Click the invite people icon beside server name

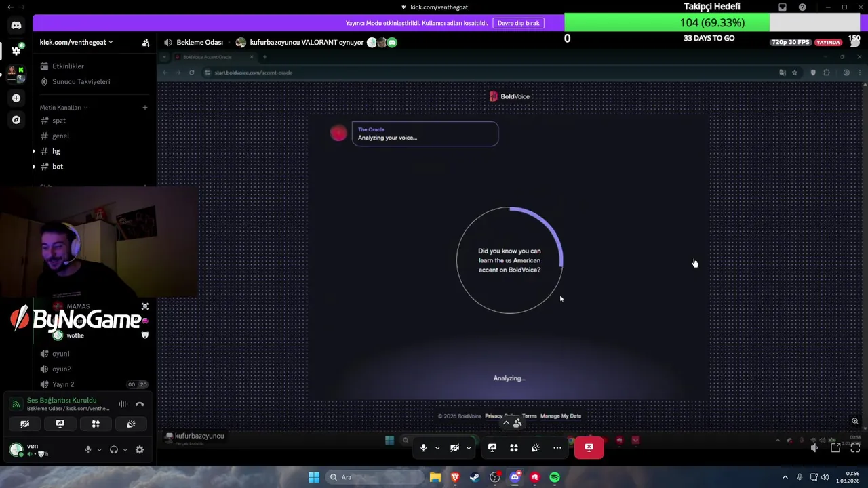point(145,42)
